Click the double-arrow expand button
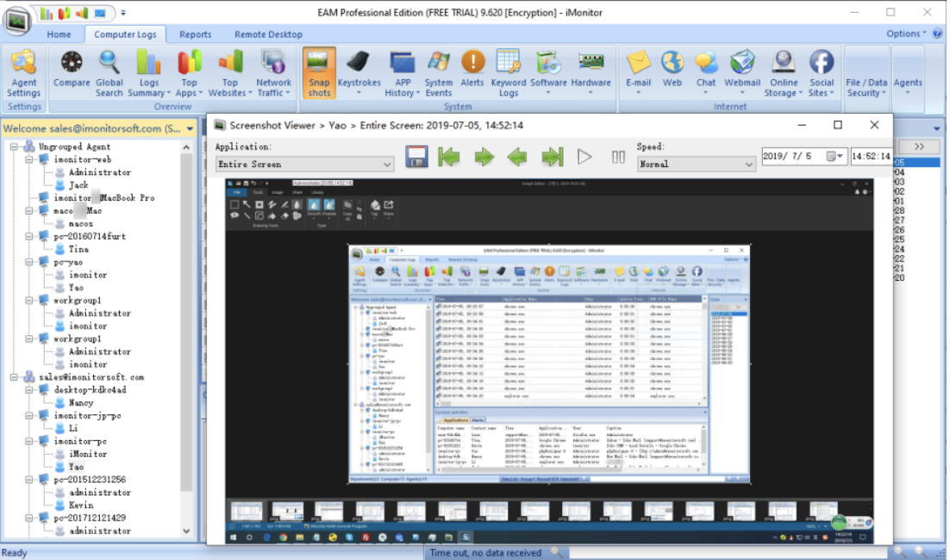 point(919,146)
